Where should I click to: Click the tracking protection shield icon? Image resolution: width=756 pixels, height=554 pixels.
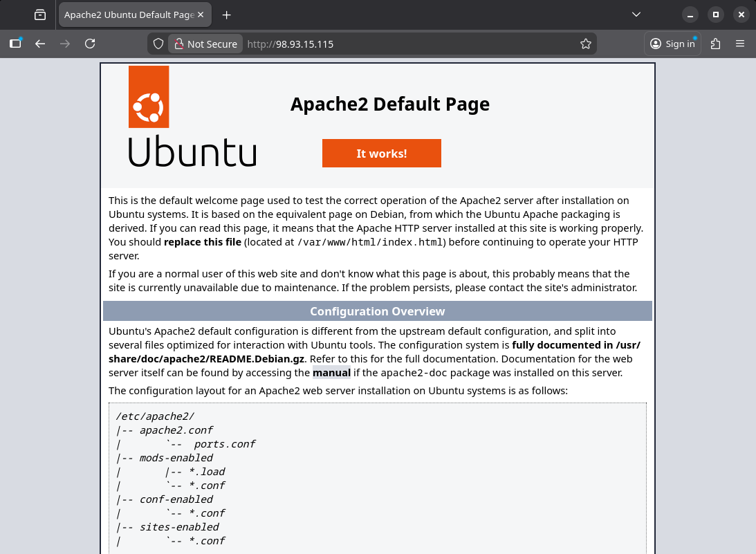pos(158,43)
